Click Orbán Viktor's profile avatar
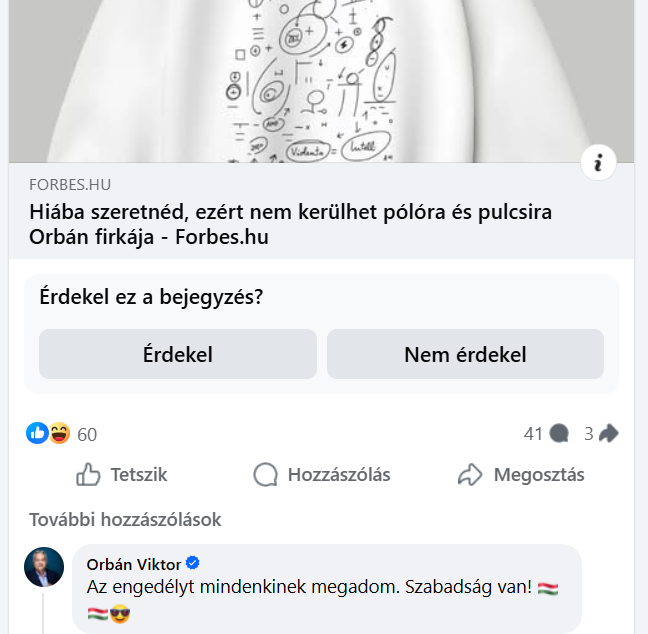The width and height of the screenshot is (648, 634). tap(44, 567)
